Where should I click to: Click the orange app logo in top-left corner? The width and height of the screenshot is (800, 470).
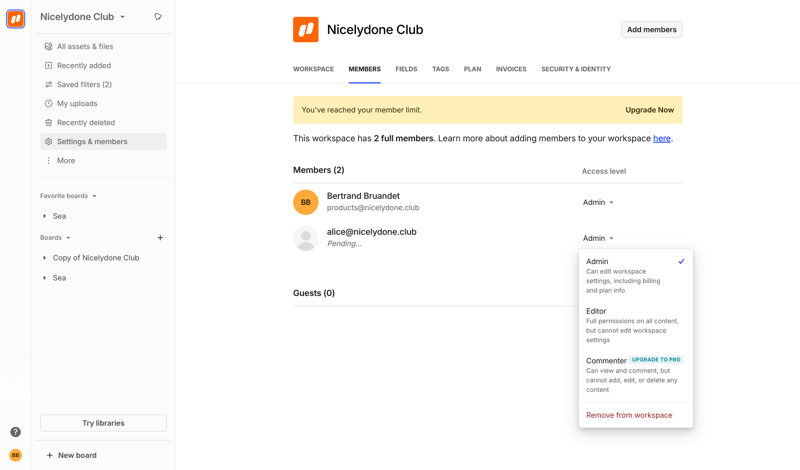tap(15, 19)
